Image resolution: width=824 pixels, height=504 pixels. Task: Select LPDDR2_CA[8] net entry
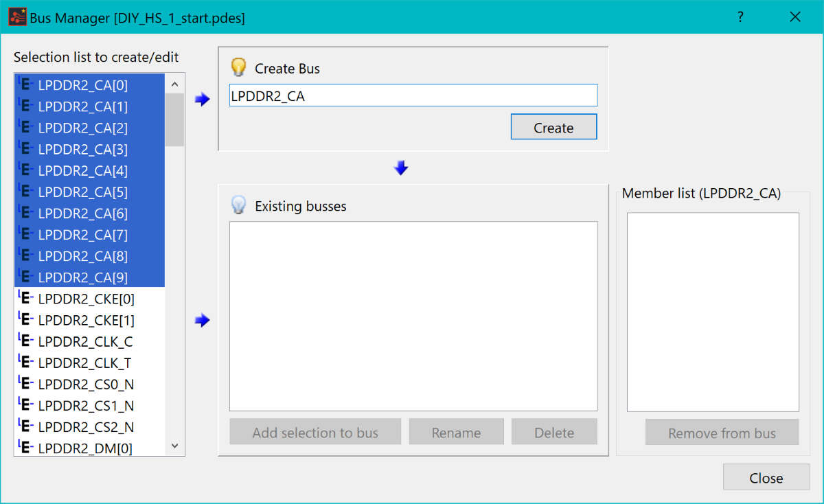click(x=89, y=255)
